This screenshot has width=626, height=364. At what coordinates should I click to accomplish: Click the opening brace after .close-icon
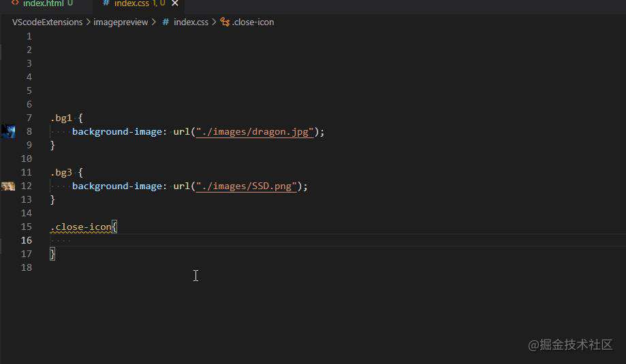(114, 227)
